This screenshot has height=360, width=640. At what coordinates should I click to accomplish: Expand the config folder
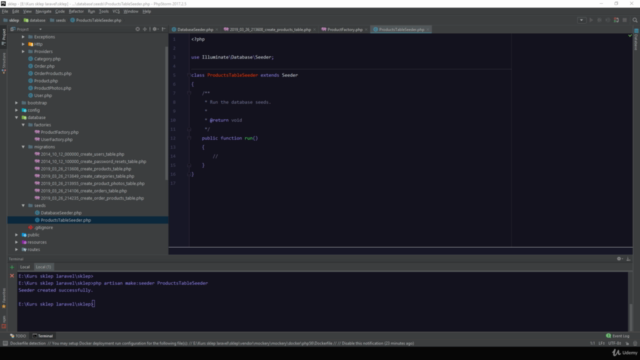(x=17, y=110)
